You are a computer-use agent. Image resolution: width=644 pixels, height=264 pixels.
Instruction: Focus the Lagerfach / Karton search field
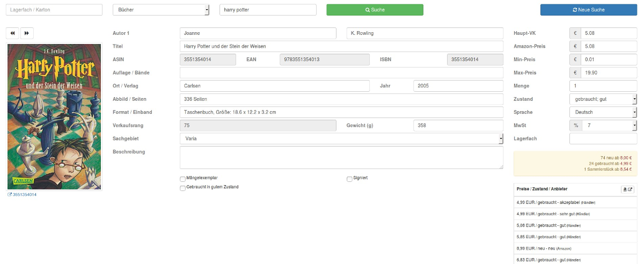coord(54,10)
